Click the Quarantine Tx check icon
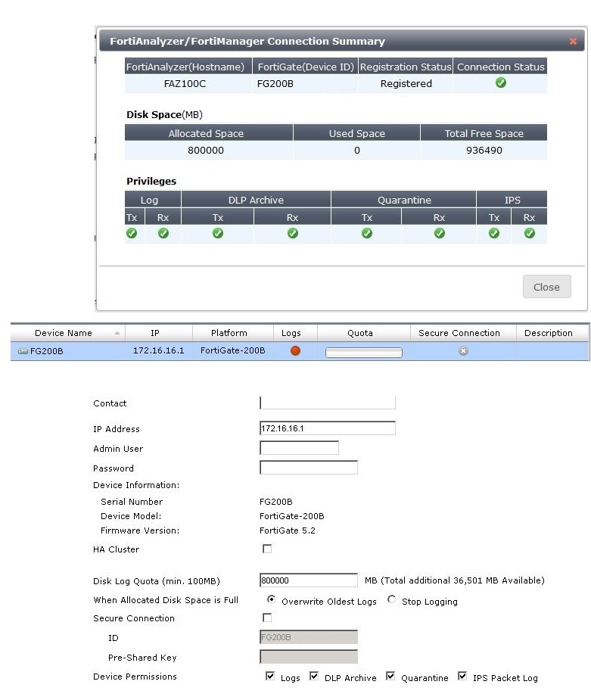This screenshot has width=591, height=700. pyautogui.click(x=367, y=233)
